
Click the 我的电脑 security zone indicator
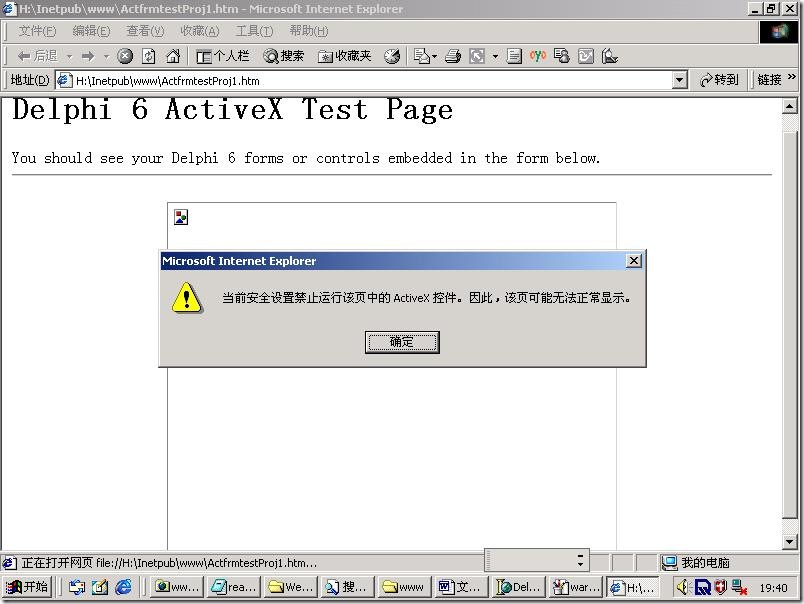pyautogui.click(x=696, y=562)
